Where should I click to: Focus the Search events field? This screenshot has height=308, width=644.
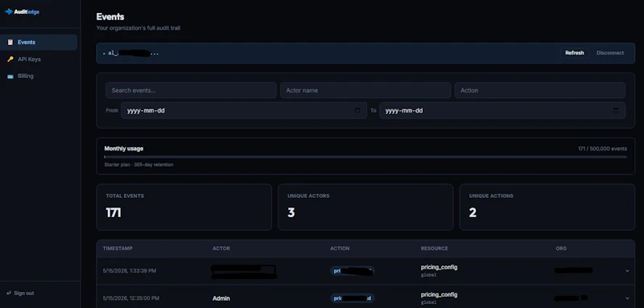[x=191, y=90]
